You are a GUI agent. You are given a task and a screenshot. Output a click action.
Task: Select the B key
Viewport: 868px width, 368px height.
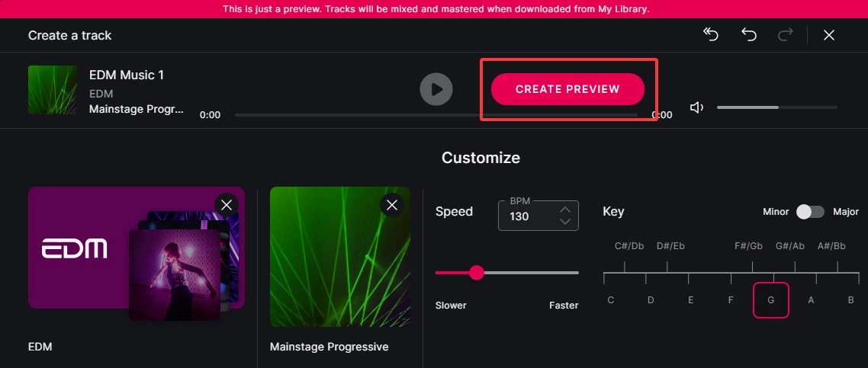click(x=851, y=300)
